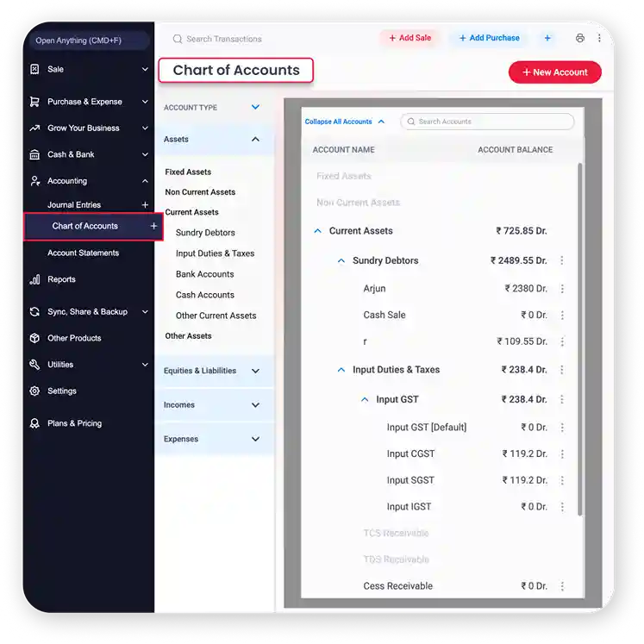Collapse the Input GST group
644x644 pixels.
pos(365,399)
